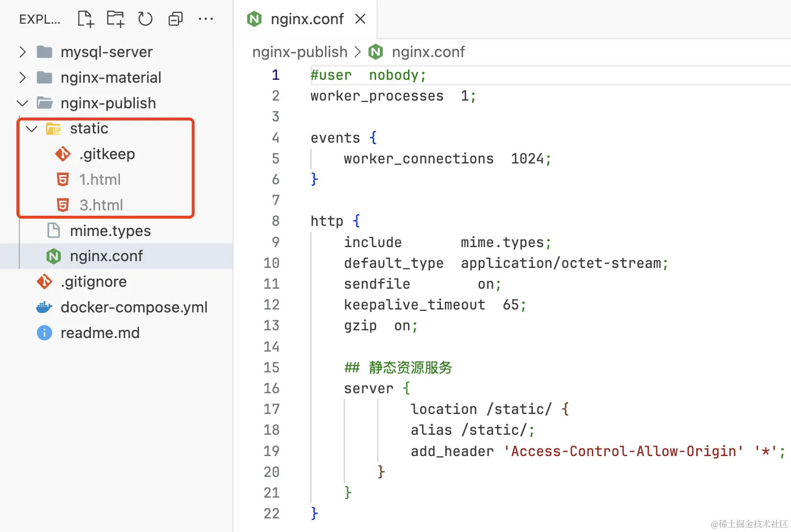Click the file icon beside mime.types
Viewport: 791px width, 532px height.
coord(54,231)
